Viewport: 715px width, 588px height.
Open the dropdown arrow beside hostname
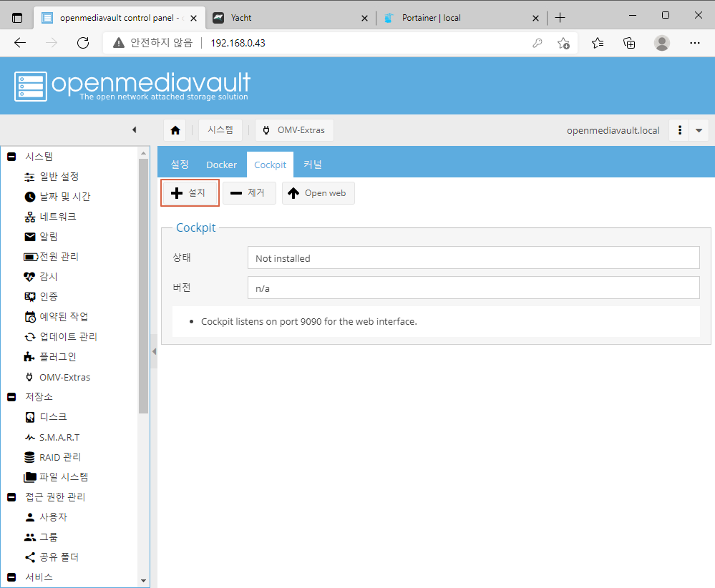click(x=699, y=130)
